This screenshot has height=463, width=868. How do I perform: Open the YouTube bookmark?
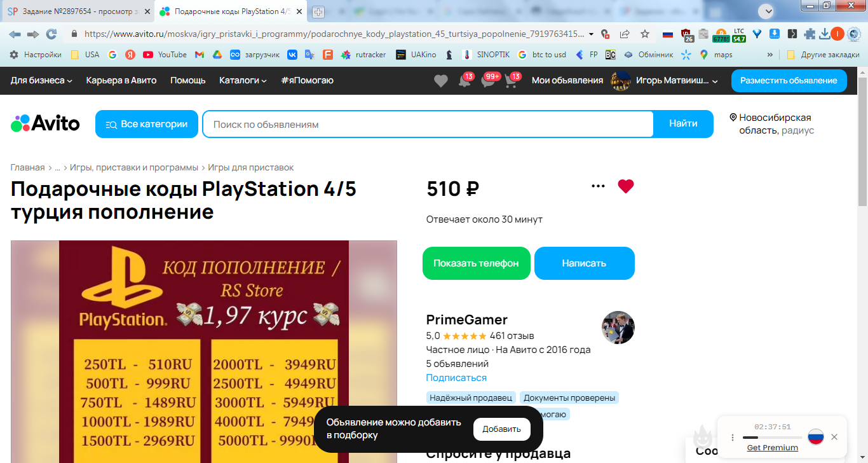[x=165, y=55]
